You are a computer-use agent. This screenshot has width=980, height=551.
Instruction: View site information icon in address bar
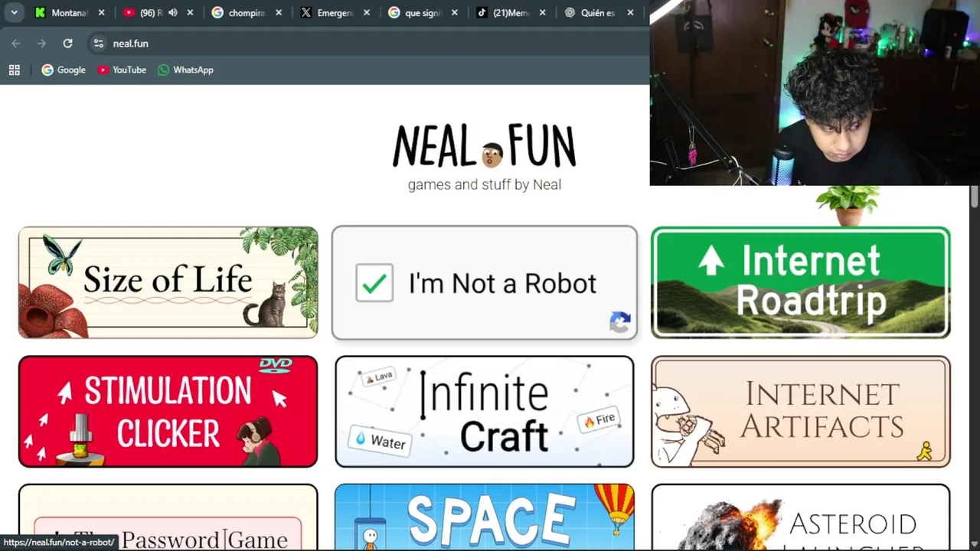click(x=98, y=44)
